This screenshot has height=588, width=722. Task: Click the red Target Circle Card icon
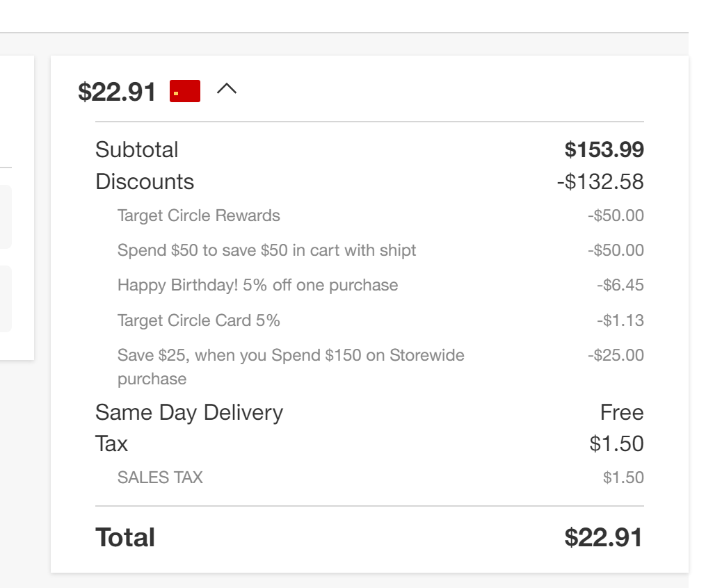coord(185,91)
